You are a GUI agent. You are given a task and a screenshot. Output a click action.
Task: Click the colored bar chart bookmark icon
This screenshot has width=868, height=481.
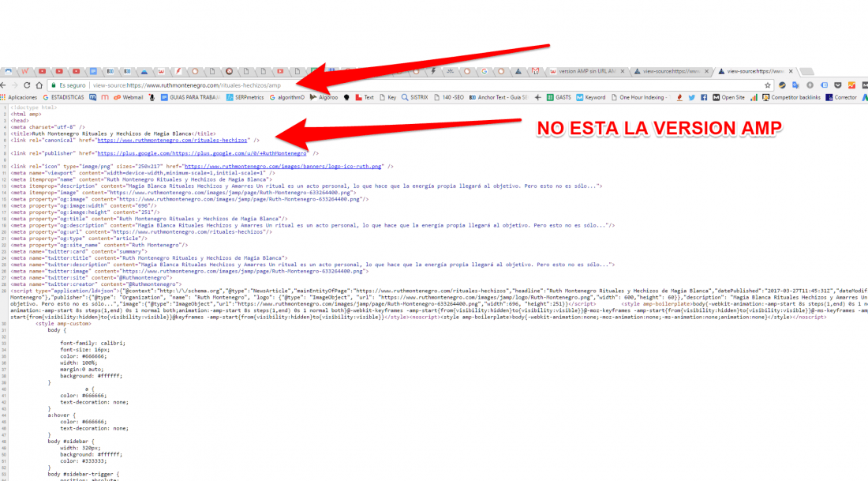point(754,97)
